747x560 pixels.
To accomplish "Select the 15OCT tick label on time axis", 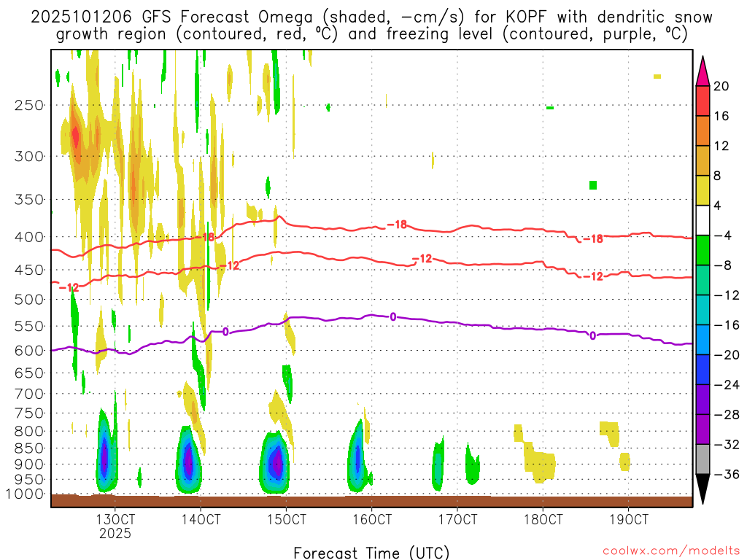I will point(286,520).
